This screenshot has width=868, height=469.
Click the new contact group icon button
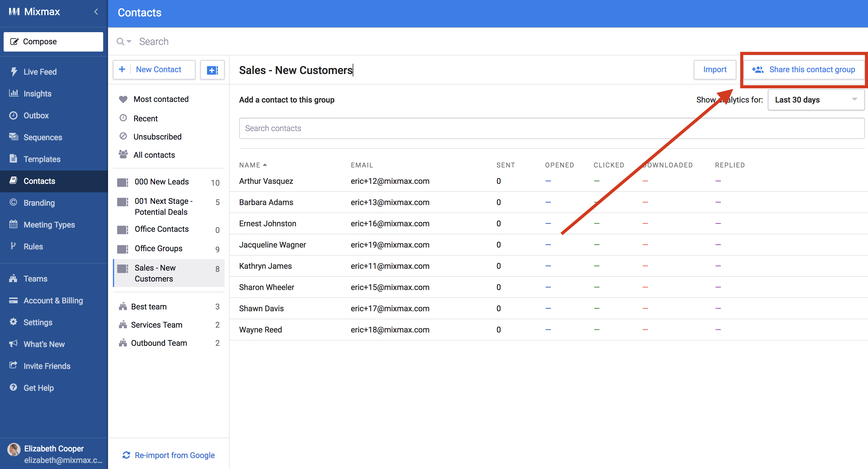pyautogui.click(x=212, y=70)
